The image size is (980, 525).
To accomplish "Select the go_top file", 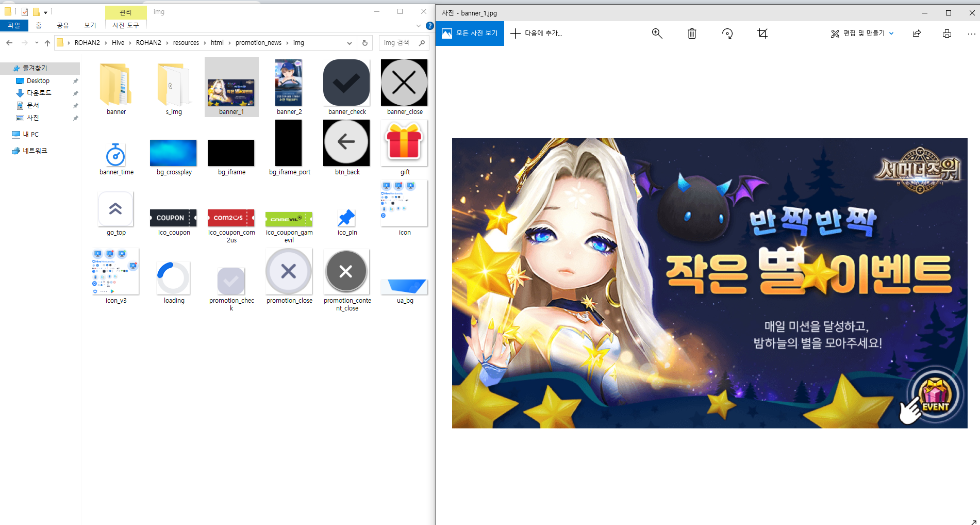I will click(116, 214).
